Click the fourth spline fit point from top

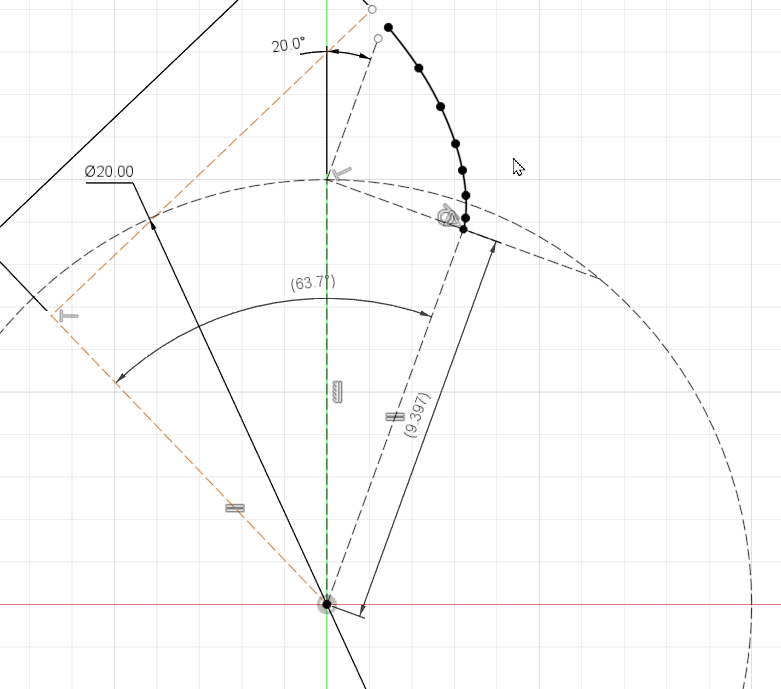click(455, 144)
